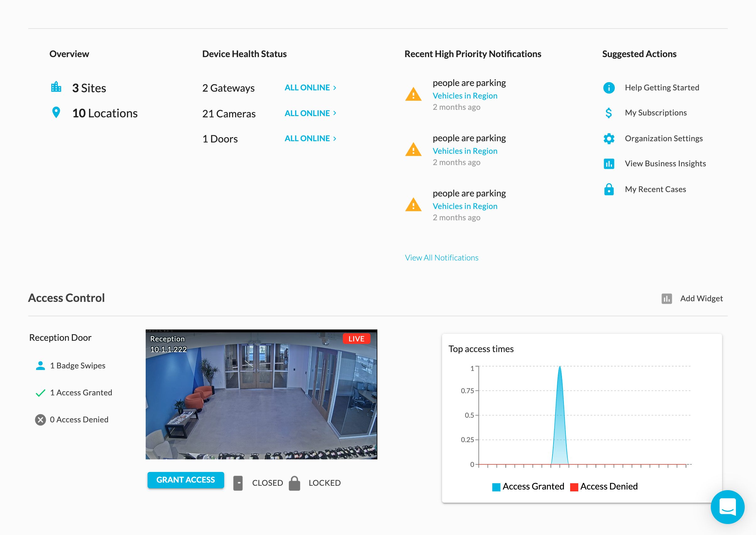Click the first people are parking title
Viewport: 756px width, 535px height.
coord(469,83)
